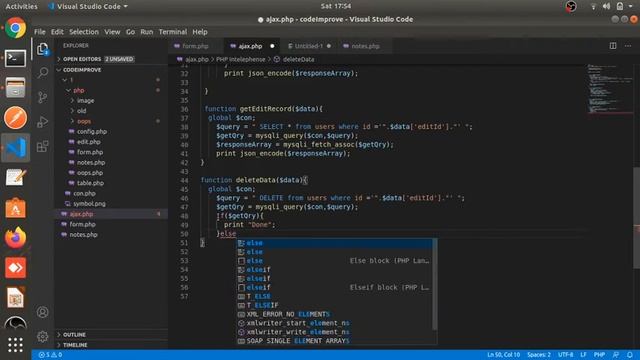Launch Postman from dock

point(16,118)
